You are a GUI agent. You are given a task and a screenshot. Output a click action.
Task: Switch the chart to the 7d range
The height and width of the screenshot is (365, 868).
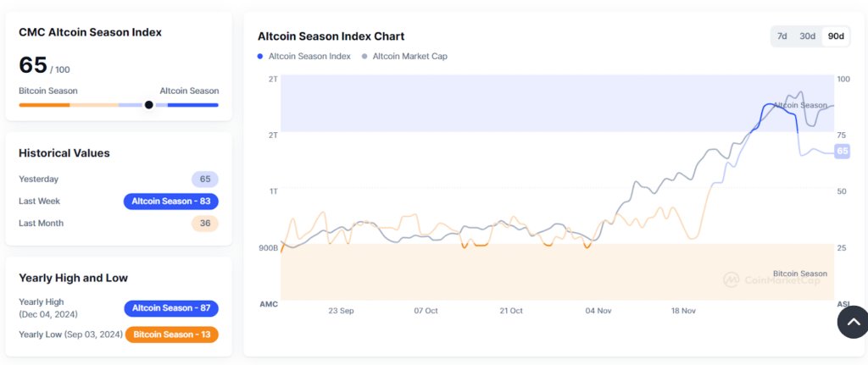(x=782, y=36)
